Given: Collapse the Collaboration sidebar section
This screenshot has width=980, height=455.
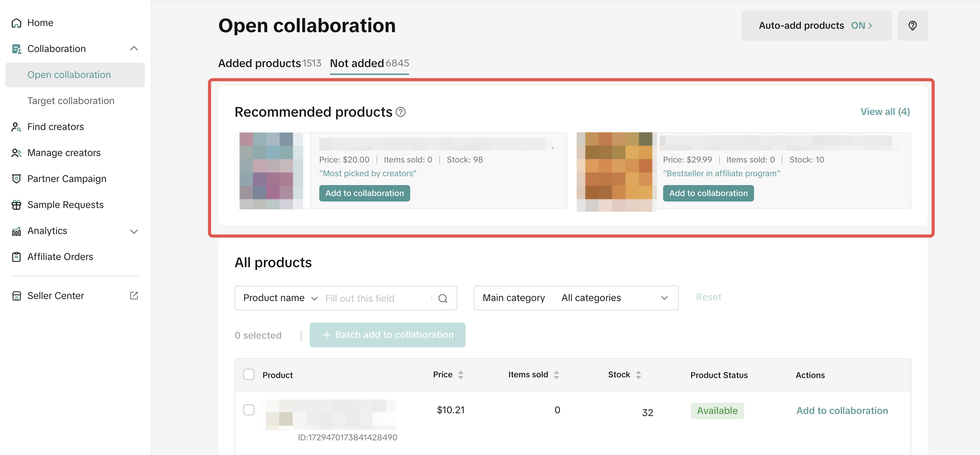Looking at the screenshot, I should point(134,48).
